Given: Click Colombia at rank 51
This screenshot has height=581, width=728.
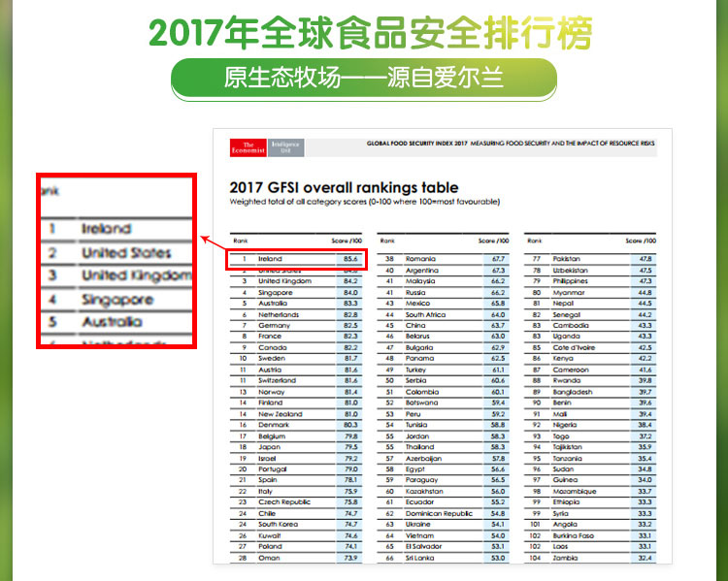Looking at the screenshot, I should [421, 392].
